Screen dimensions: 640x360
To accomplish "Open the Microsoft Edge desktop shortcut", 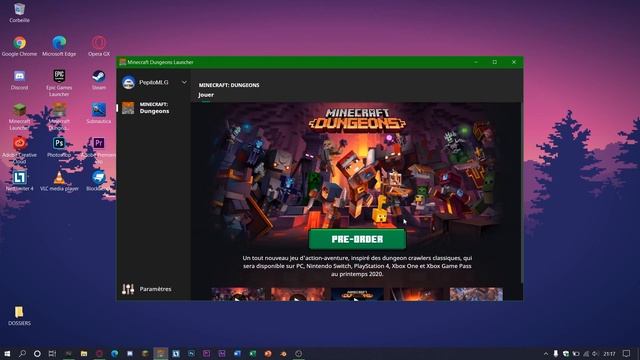I will click(59, 46).
